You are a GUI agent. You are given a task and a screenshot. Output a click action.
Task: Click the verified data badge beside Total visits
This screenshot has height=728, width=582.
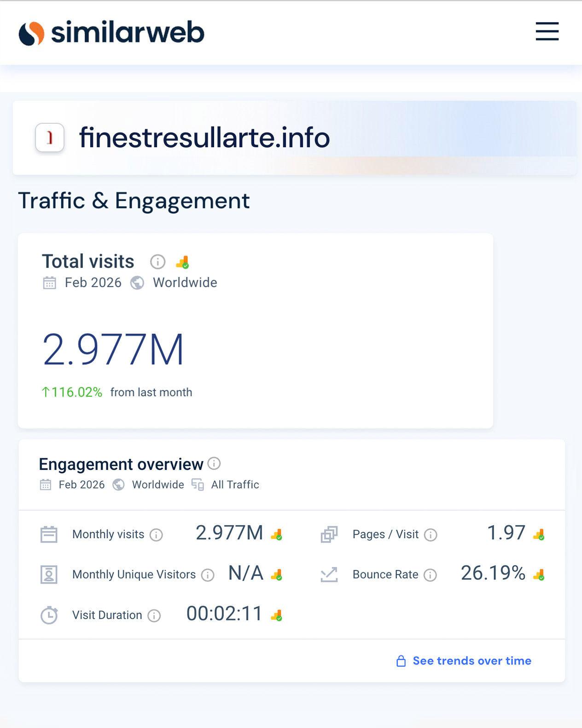pos(183,262)
